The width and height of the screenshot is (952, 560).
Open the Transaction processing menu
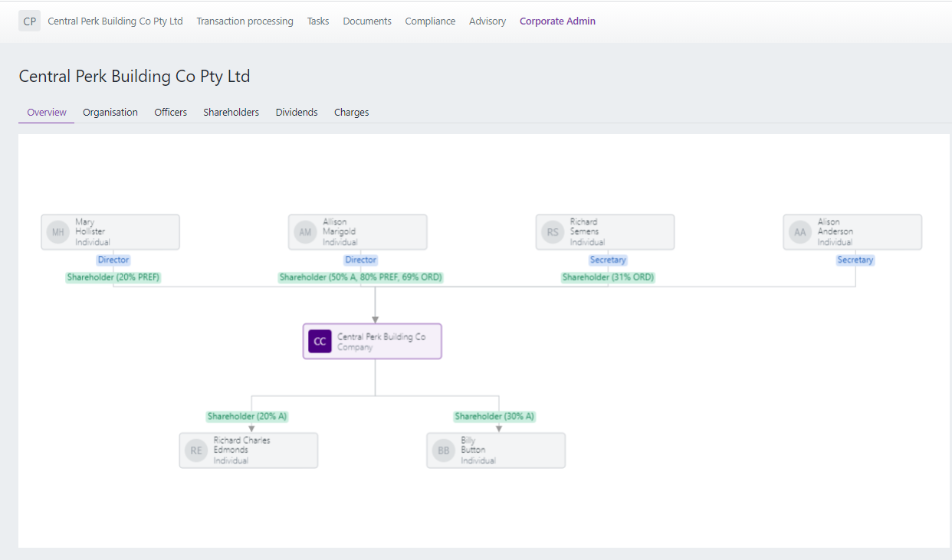[245, 21]
